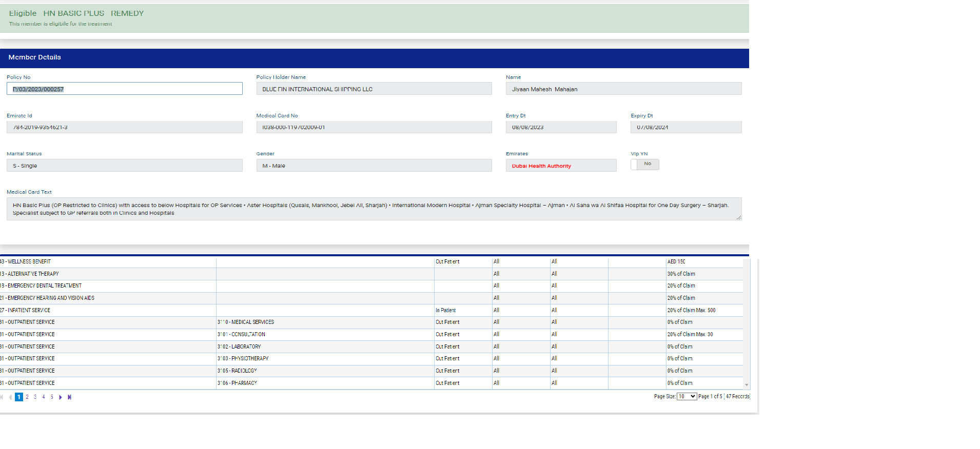The image size is (980, 449).
Task: Go to the next page arrow
Action: coord(61,397)
